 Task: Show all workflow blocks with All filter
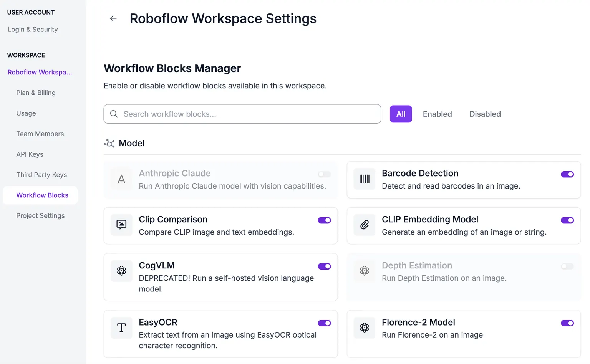pyautogui.click(x=401, y=114)
